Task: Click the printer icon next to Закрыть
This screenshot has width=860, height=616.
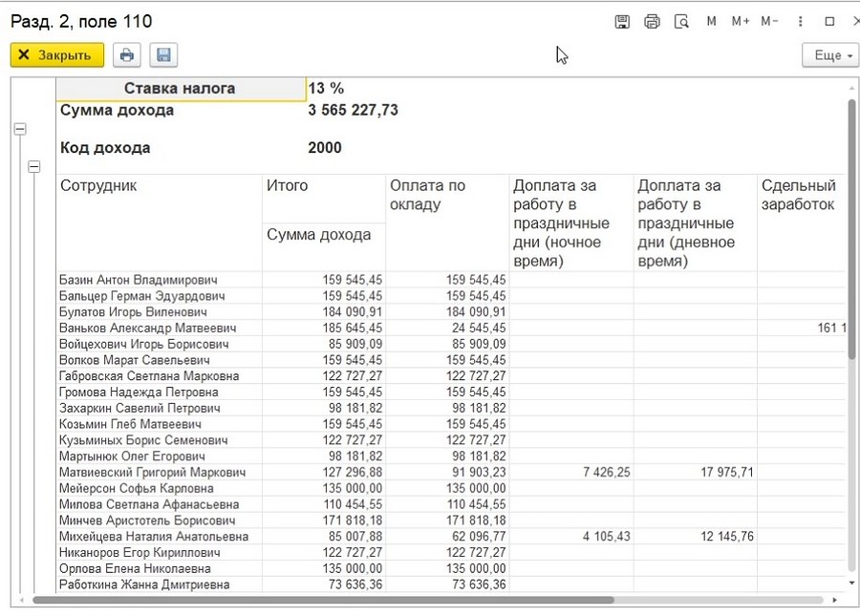Action: 127,55
